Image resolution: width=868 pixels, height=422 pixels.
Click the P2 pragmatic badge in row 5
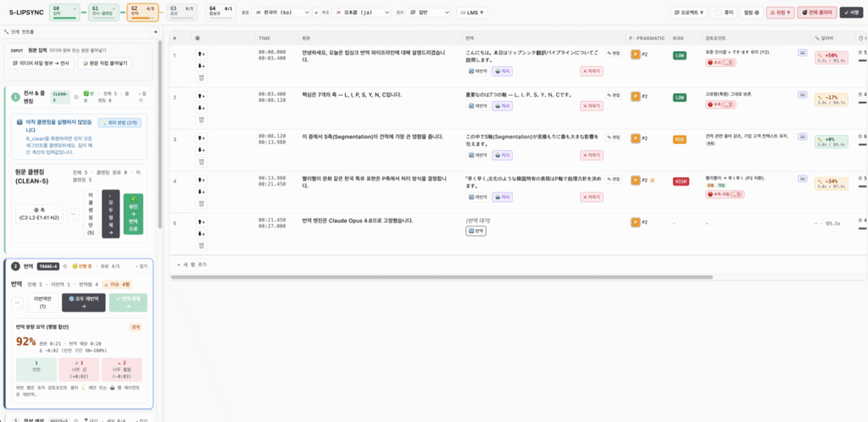pyautogui.click(x=640, y=222)
